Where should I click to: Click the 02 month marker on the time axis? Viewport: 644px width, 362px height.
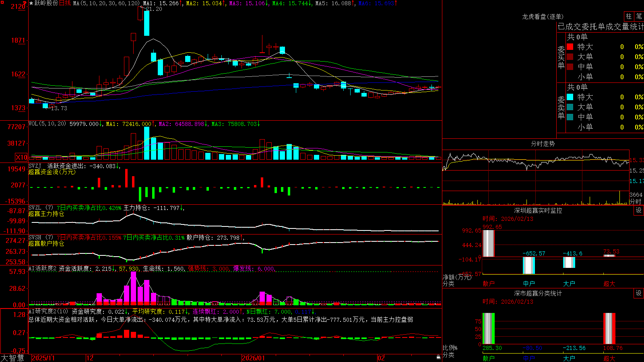coord(381,358)
